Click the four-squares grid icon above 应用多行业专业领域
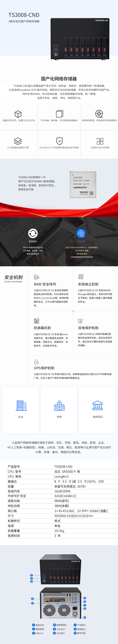 (100, 141)
